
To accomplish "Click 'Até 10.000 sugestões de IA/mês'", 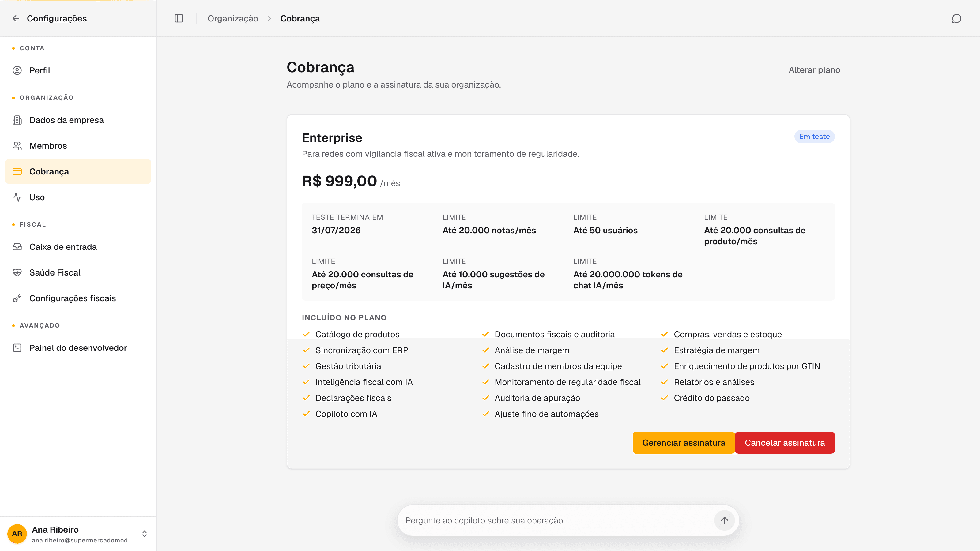I will point(493,280).
